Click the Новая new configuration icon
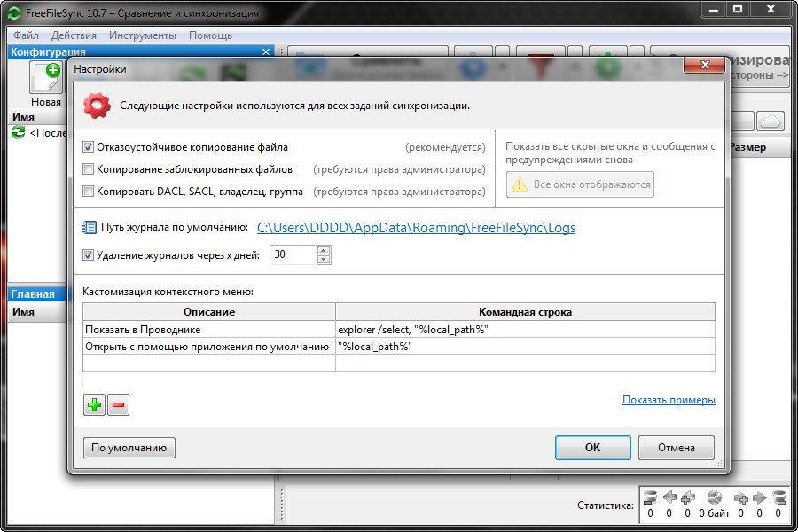798x532 pixels. pyautogui.click(x=46, y=77)
